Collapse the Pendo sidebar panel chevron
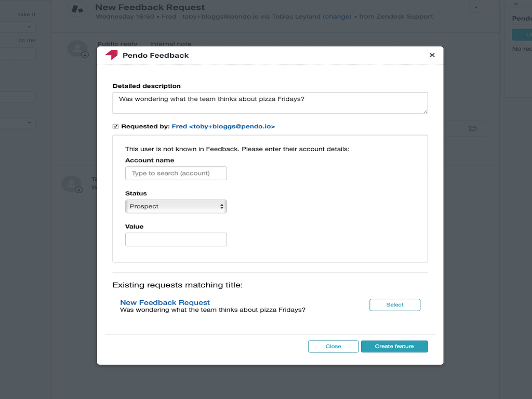Viewport: 532px width, 399px height. (x=515, y=4)
